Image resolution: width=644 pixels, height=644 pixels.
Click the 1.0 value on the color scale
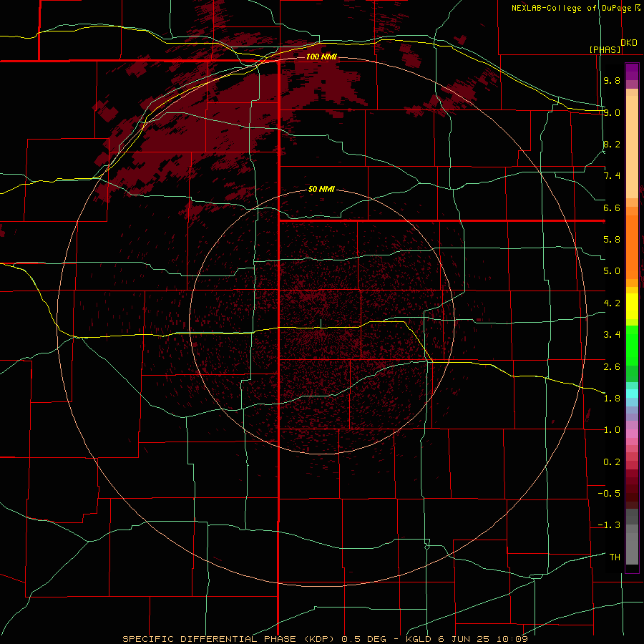pyautogui.click(x=612, y=430)
